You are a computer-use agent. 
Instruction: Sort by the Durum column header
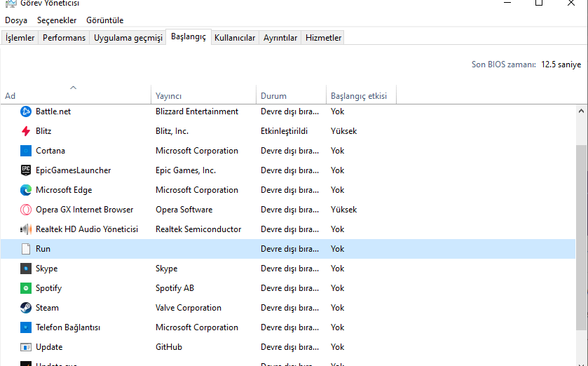click(x=292, y=96)
